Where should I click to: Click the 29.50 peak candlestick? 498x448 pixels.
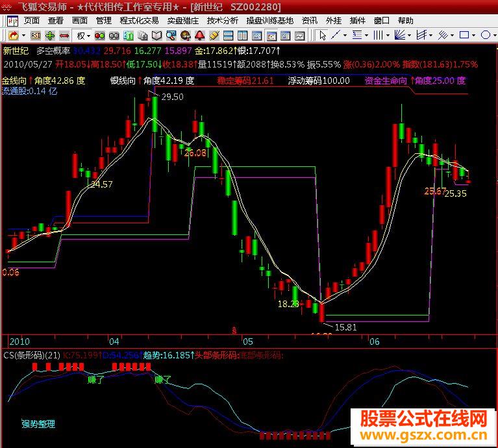[155, 114]
